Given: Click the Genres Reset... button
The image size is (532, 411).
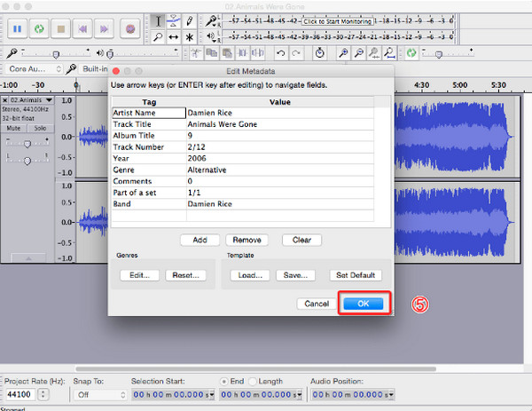Looking at the screenshot, I should 185,275.
